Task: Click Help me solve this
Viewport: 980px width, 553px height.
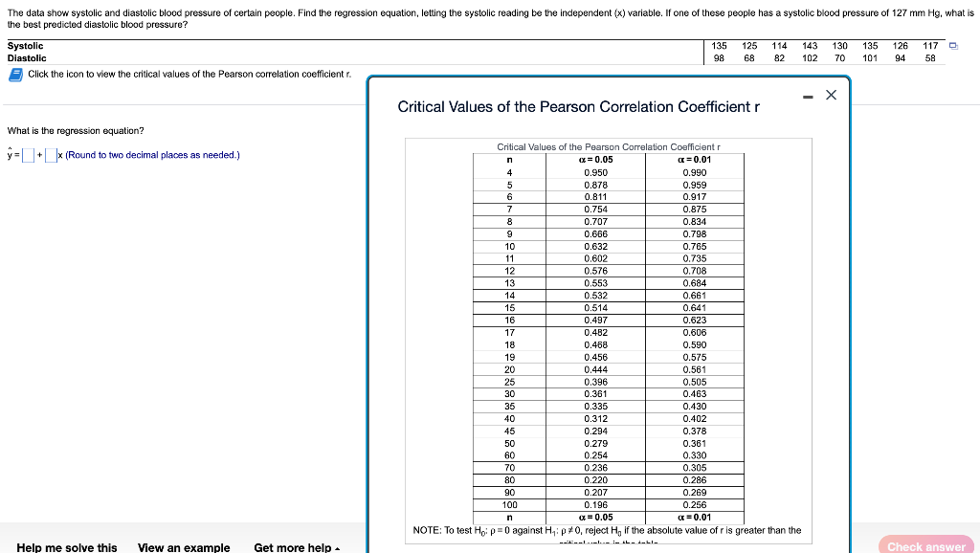Action: (x=67, y=547)
